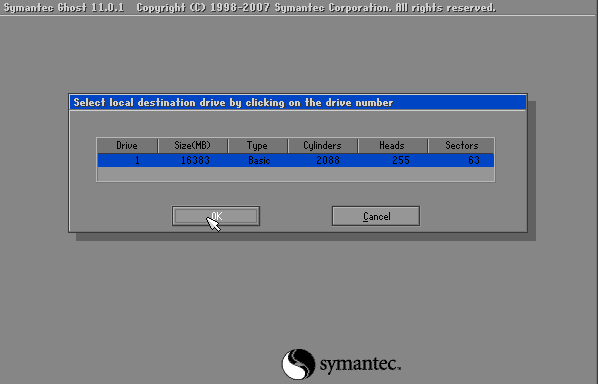Click the Type column header

point(257,146)
